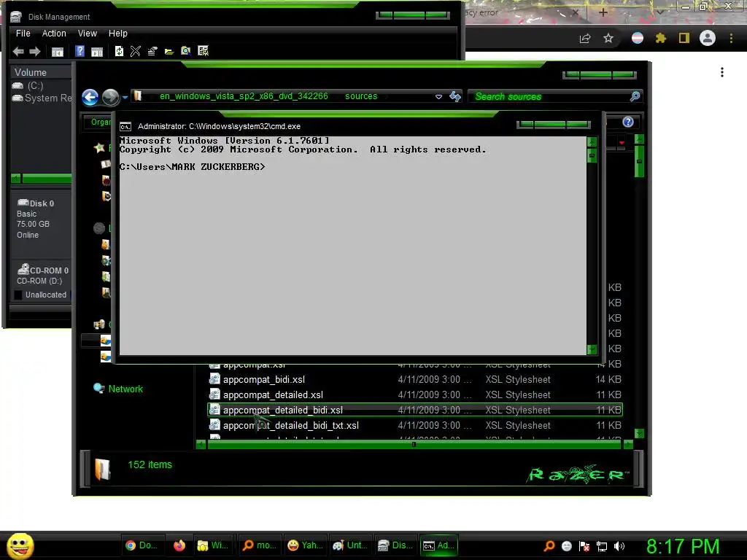
Task: Switch to the mo... search taskbar button
Action: 259,545
